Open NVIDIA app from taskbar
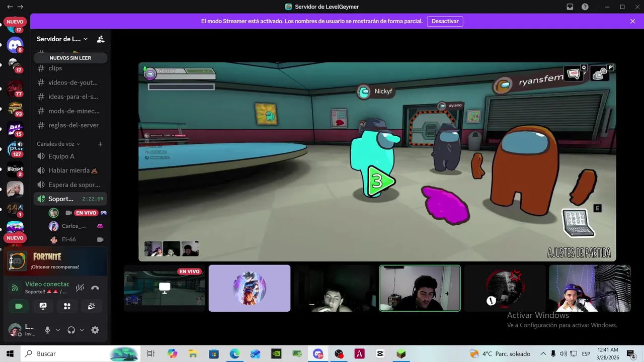The image size is (644, 362). [x=276, y=354]
